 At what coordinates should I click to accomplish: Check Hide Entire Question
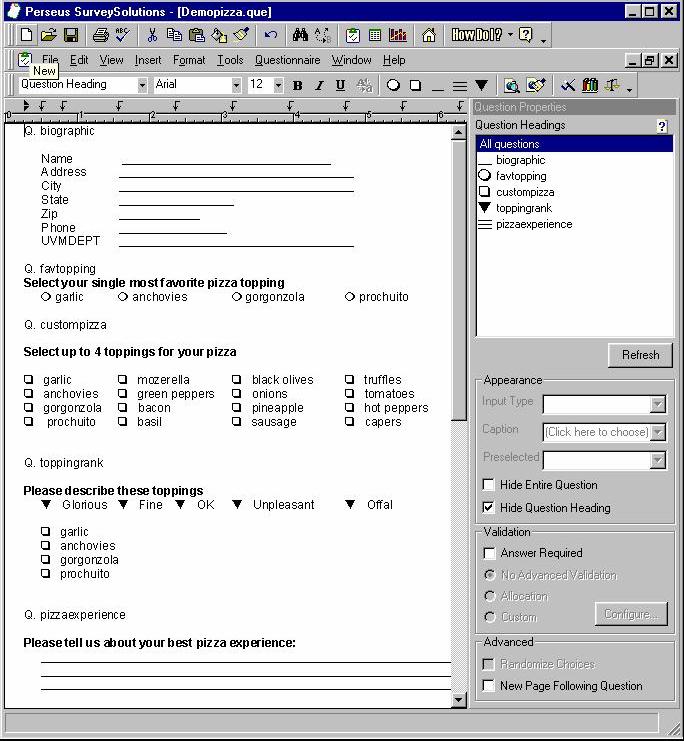pos(488,485)
